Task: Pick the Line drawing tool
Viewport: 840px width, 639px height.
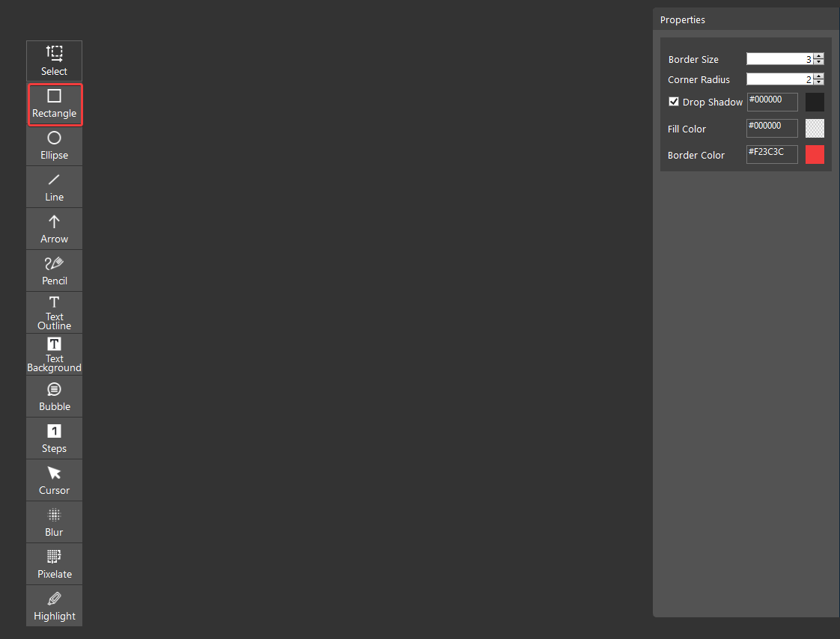Action: (x=54, y=187)
